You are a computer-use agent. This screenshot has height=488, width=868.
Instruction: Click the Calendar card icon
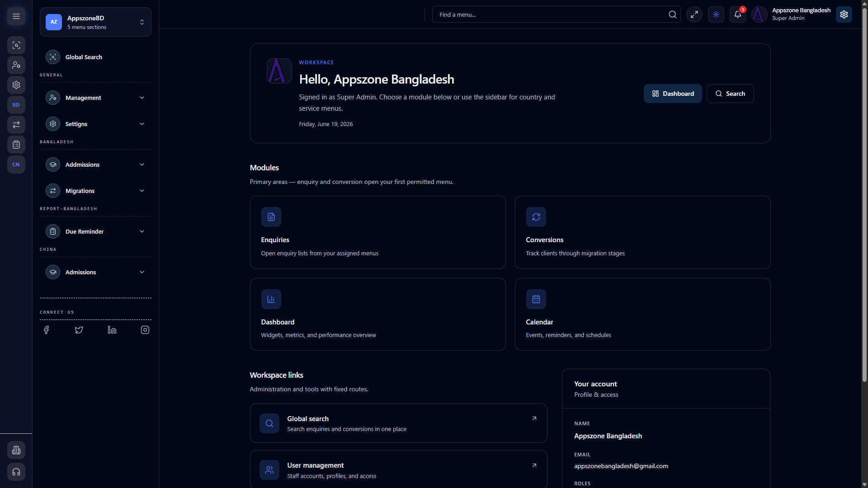click(536, 299)
